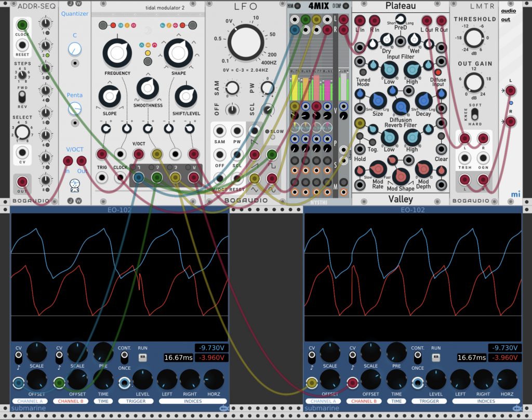Click the 4MIX L main output jack
The image size is (532, 420).
[343, 19]
